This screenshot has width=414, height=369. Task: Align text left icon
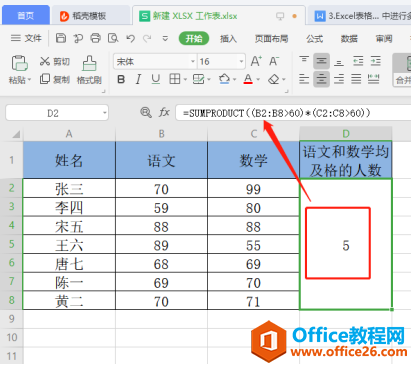coord(304,79)
